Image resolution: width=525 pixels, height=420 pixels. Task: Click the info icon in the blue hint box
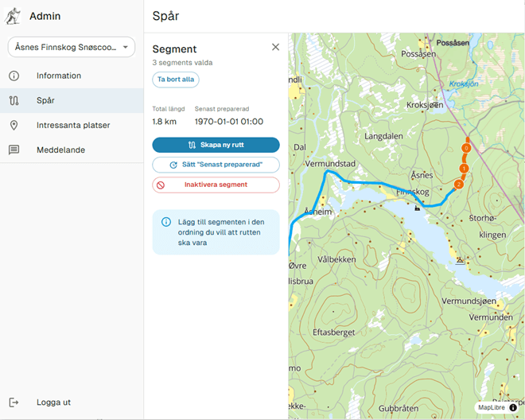166,222
